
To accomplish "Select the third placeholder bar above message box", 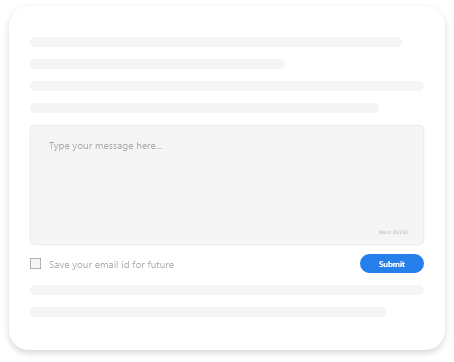I will click(227, 86).
